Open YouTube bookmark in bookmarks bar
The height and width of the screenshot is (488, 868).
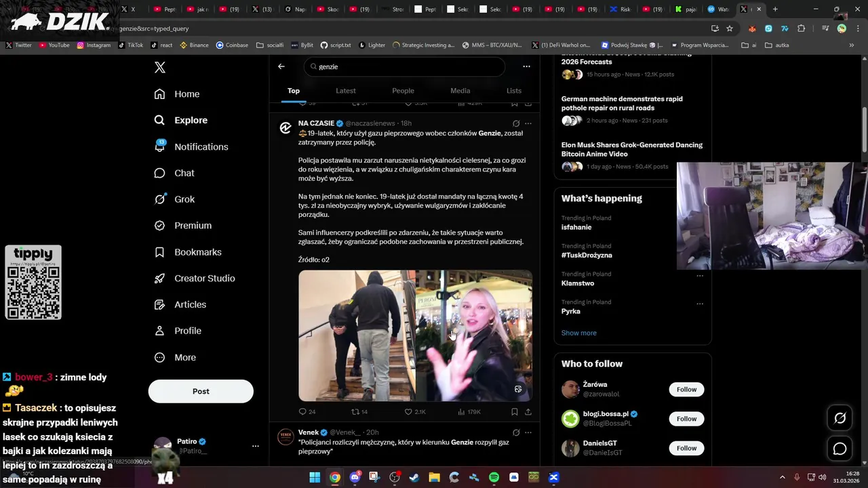54,45
